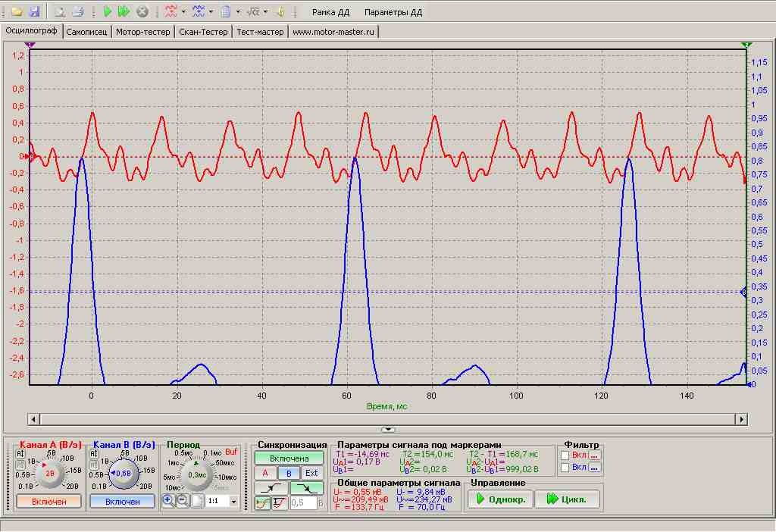Enable the red channel A filter checkbox
Viewport: 776px width, 532px height.
[566, 455]
